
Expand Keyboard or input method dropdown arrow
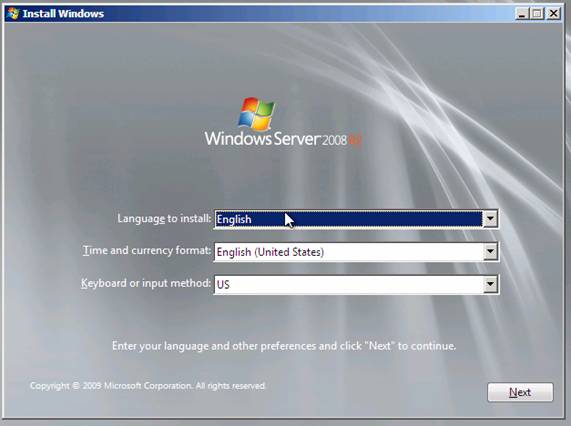(490, 284)
